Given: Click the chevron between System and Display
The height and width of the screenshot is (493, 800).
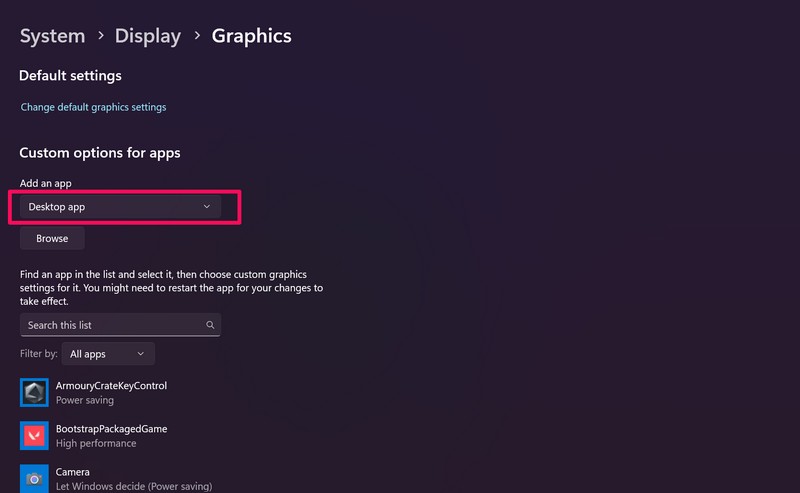Looking at the screenshot, I should pos(100,37).
